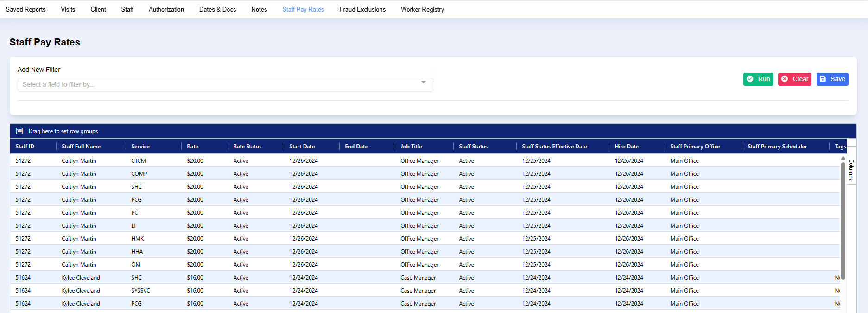The image size is (868, 313).
Task: Sort by the Rate column header
Action: point(192,147)
